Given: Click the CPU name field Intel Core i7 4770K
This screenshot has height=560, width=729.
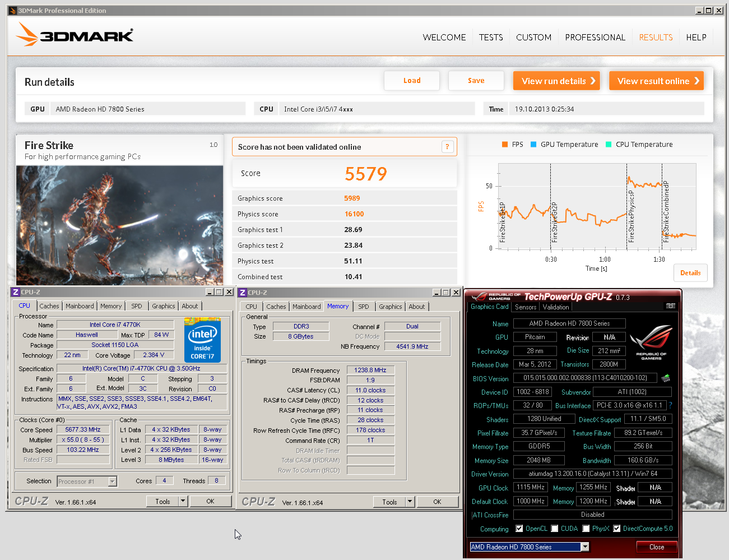Looking at the screenshot, I should pos(115,325).
